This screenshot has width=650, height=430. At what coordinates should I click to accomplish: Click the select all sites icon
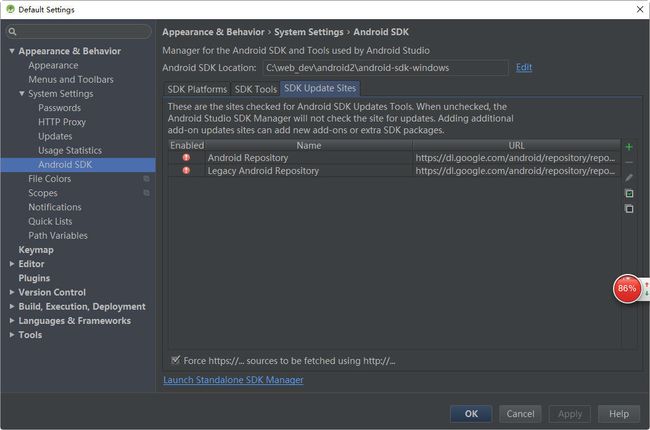click(629, 193)
